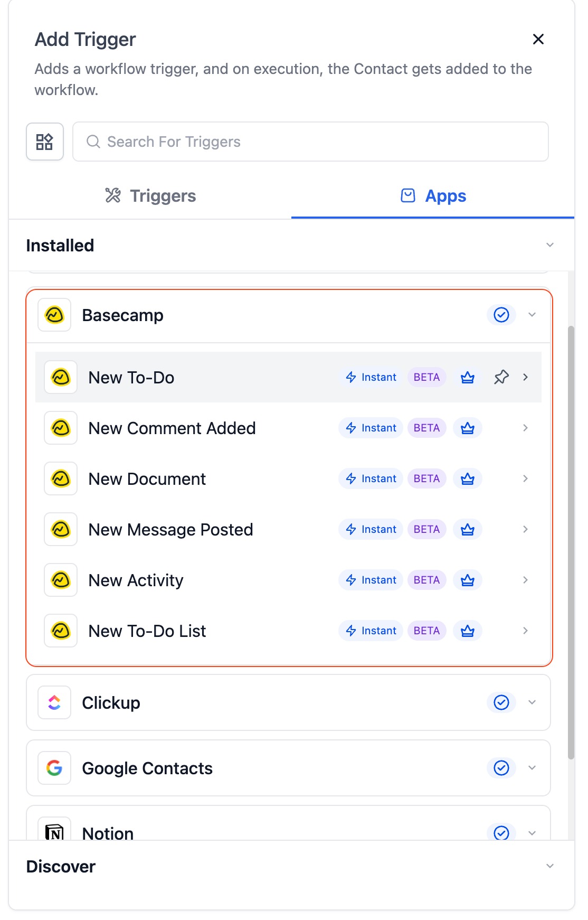Pin the New To-Do trigger
The width and height of the screenshot is (588, 920).
501,377
